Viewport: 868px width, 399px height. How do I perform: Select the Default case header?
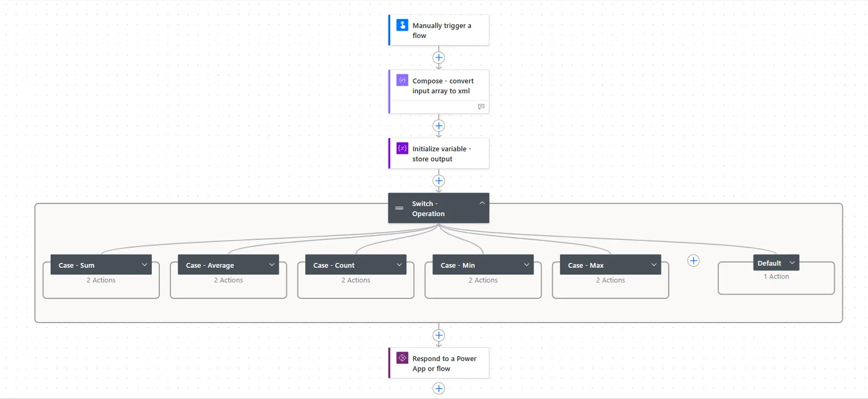[x=776, y=263]
